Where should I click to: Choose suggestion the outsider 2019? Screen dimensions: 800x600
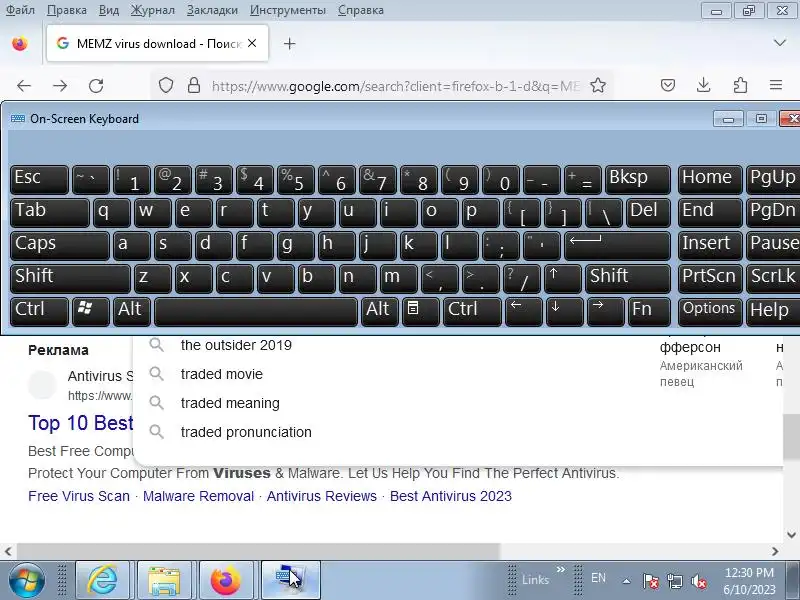236,345
